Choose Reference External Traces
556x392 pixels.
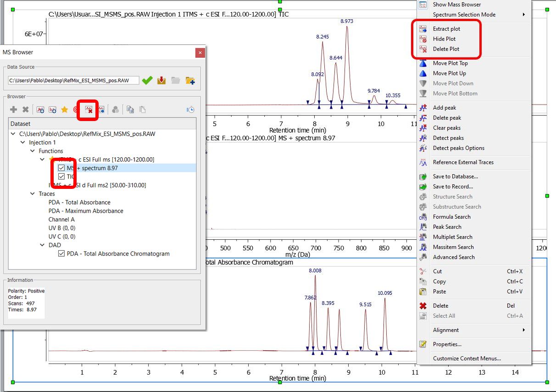(x=474, y=162)
